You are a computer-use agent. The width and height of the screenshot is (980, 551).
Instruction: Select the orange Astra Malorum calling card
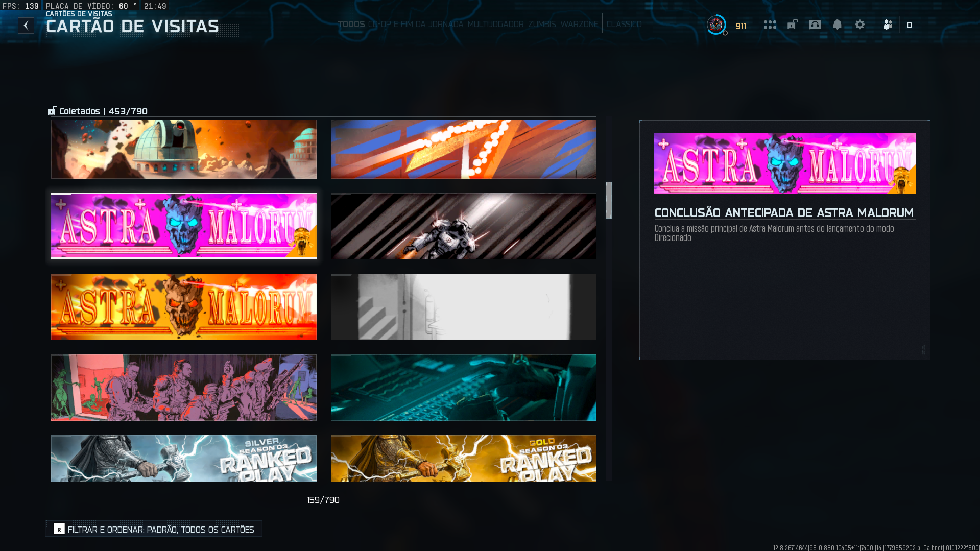tap(184, 307)
